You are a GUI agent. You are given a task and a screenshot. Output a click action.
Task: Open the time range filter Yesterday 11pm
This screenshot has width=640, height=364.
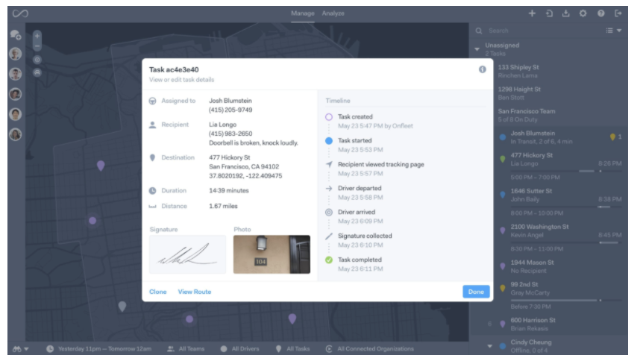coord(98,349)
